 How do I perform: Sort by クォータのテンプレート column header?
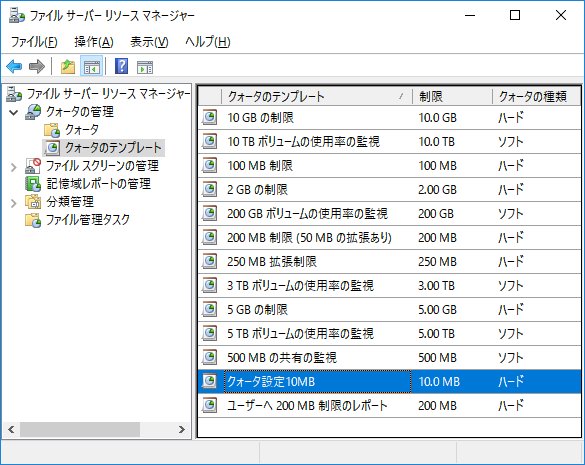click(x=317, y=96)
